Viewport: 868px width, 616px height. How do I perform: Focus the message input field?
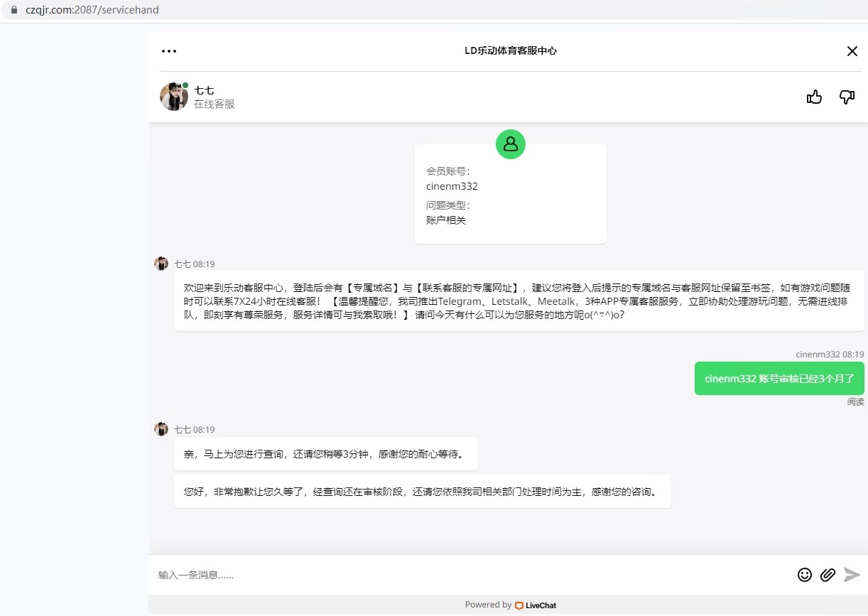tap(469, 575)
